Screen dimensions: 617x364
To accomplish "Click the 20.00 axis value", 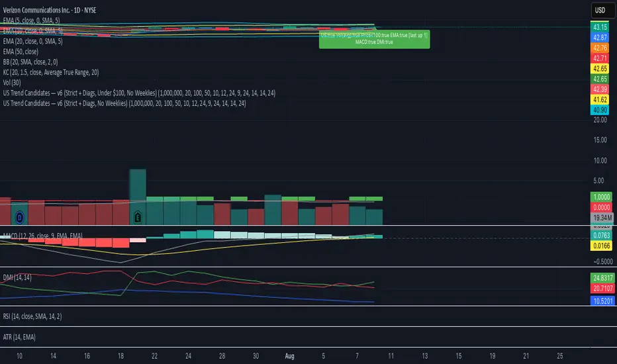I will point(600,120).
